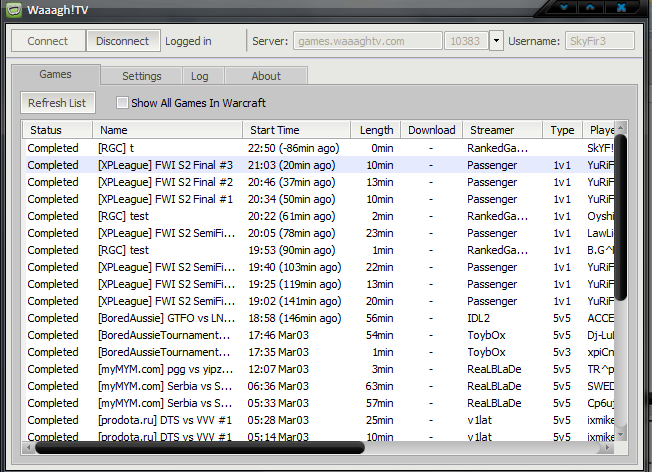Minimize window with the down-arrow title button
The height and width of the screenshot is (472, 652).
tap(564, 7)
